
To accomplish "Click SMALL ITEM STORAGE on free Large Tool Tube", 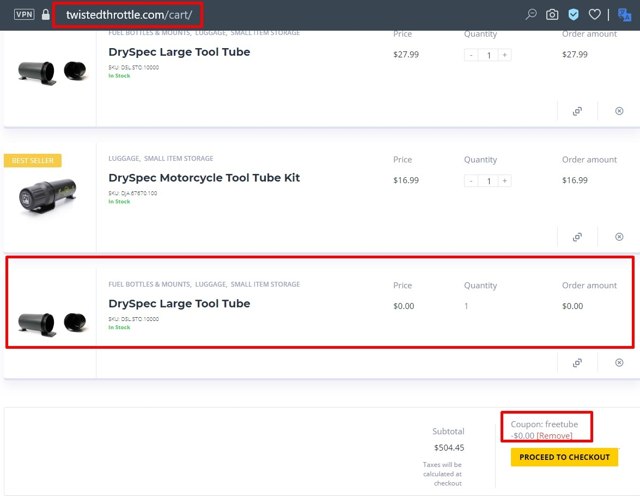I will pos(265,284).
